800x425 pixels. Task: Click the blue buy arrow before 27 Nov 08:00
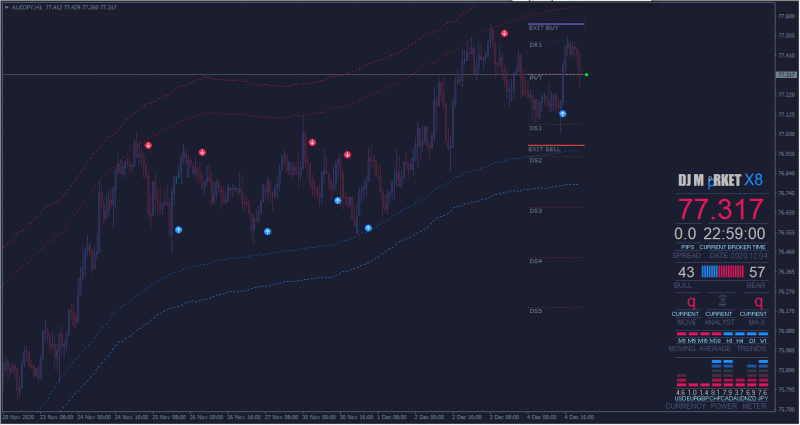tap(267, 232)
